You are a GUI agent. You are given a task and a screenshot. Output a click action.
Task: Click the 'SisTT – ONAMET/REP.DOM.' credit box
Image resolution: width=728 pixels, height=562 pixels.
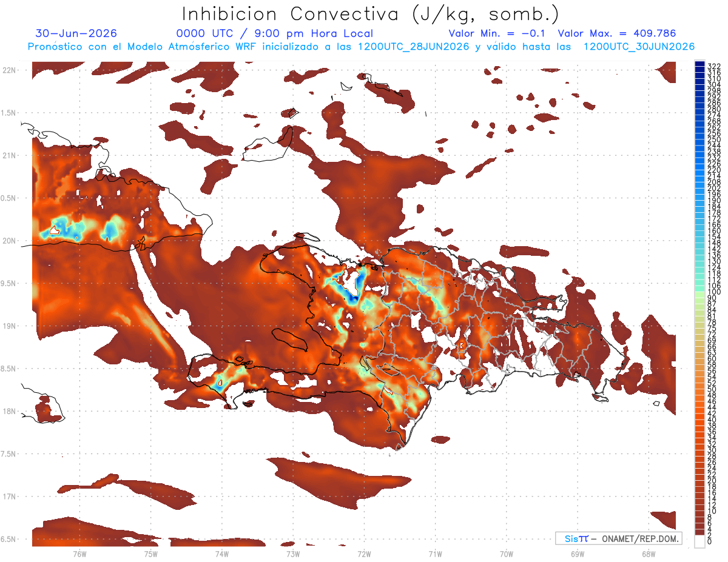coord(619,538)
